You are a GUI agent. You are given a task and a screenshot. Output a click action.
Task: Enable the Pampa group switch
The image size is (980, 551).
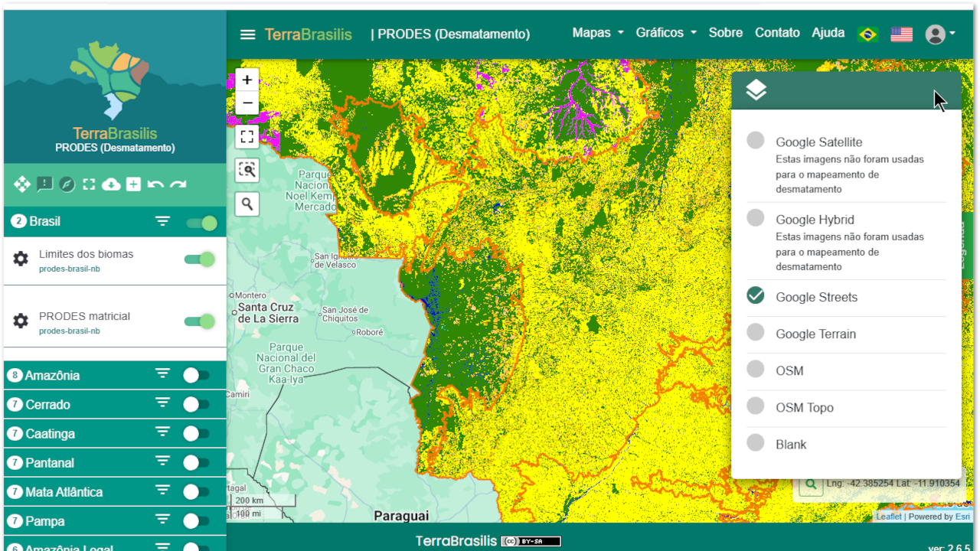coord(196,520)
